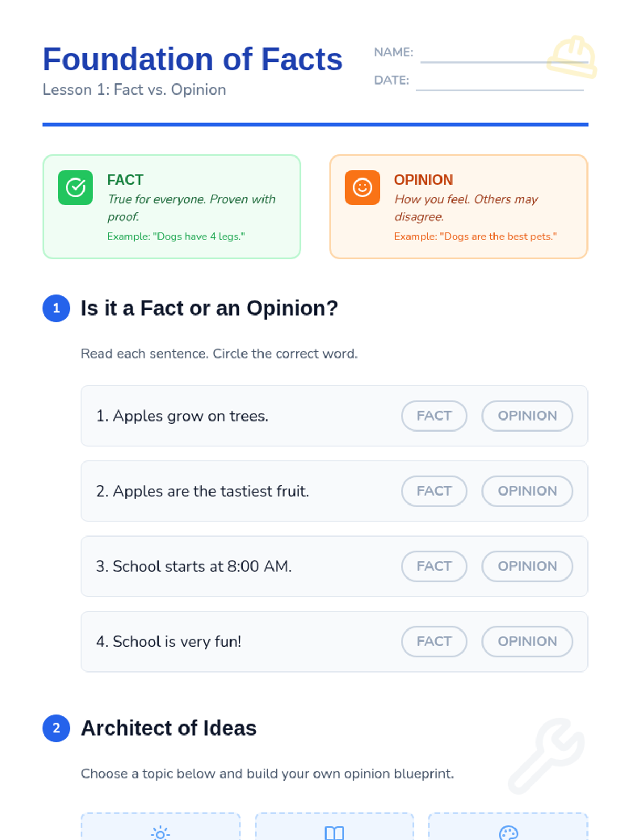Click the wrench icon beside Architect of Ideas
Screen dimensions: 630x840
click(547, 755)
